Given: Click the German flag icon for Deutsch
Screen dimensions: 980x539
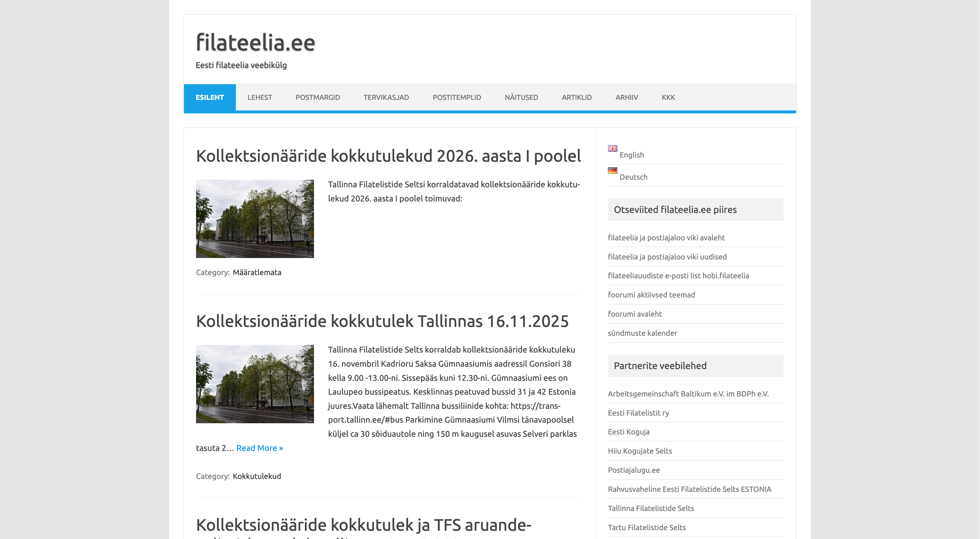Looking at the screenshot, I should coord(612,170).
